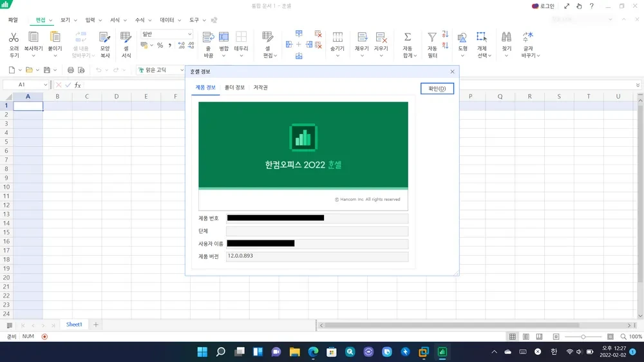Image resolution: width=644 pixels, height=362 pixels.
Task: Click the help question mark button
Action: [591, 6]
